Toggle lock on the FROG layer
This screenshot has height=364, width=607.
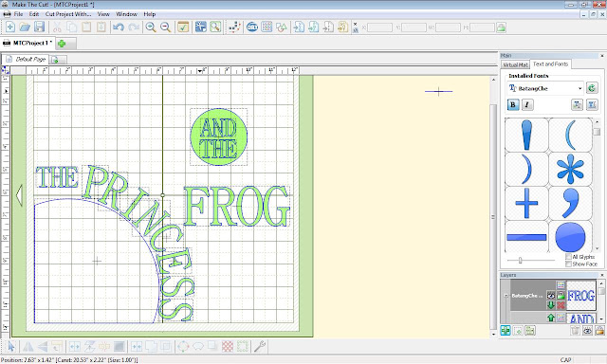[x=561, y=296]
